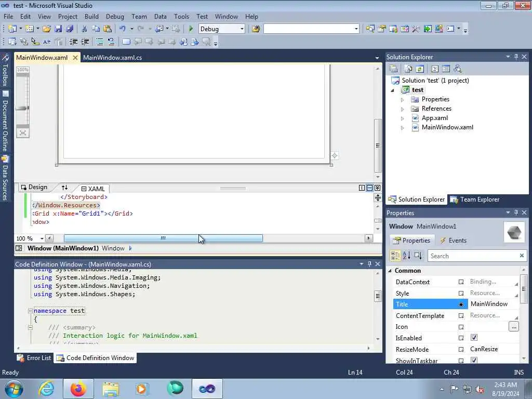Click the Toolbox wrench and hammer icon
Viewport: 532px width, 399px height.
416,29
